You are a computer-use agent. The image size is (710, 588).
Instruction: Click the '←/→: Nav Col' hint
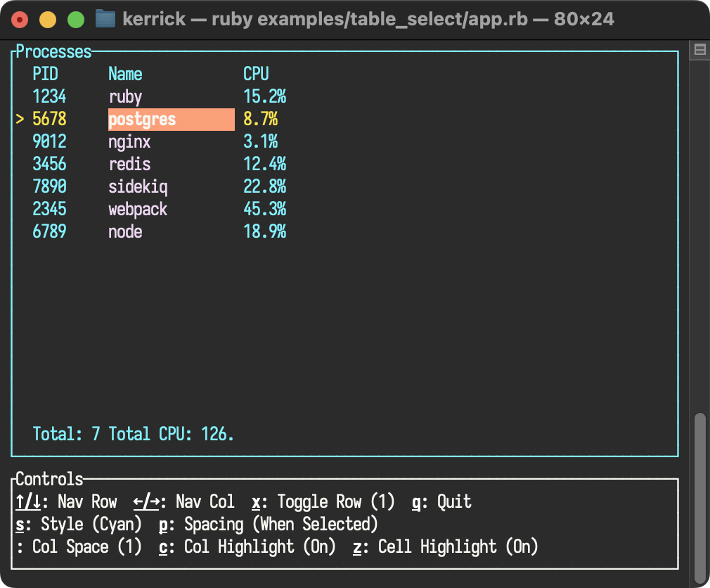[184, 502]
